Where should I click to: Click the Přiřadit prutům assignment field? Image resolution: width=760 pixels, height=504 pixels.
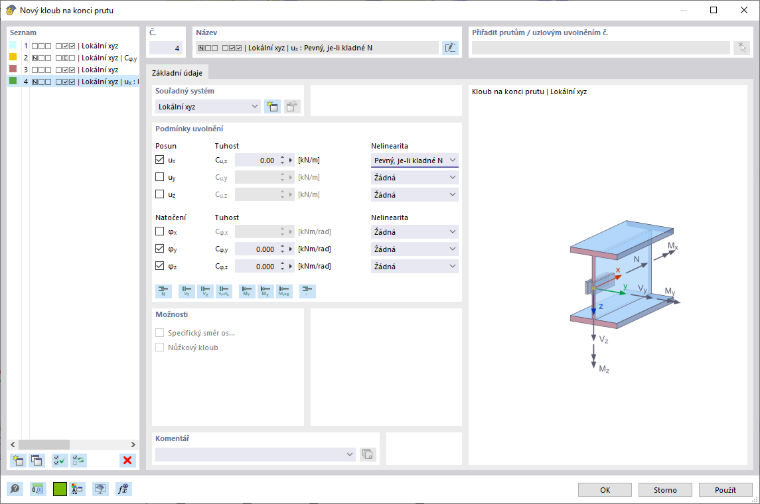tap(601, 47)
